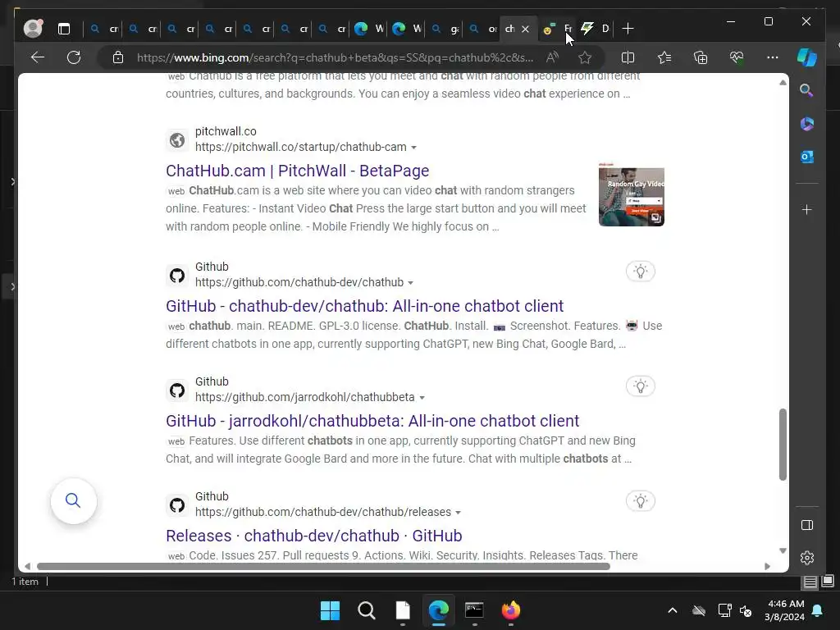Open Outlook icon in the sidebar
The width and height of the screenshot is (840, 630).
pyautogui.click(x=807, y=157)
